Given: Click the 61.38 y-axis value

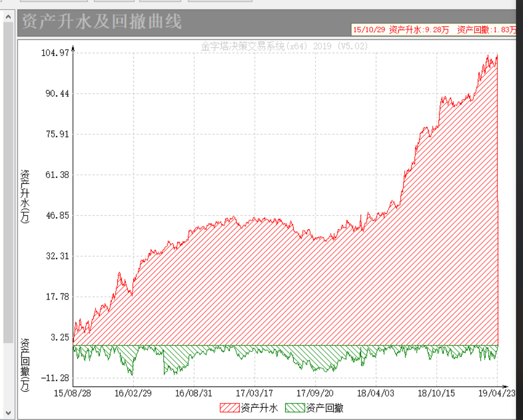Looking at the screenshot, I should (58, 175).
